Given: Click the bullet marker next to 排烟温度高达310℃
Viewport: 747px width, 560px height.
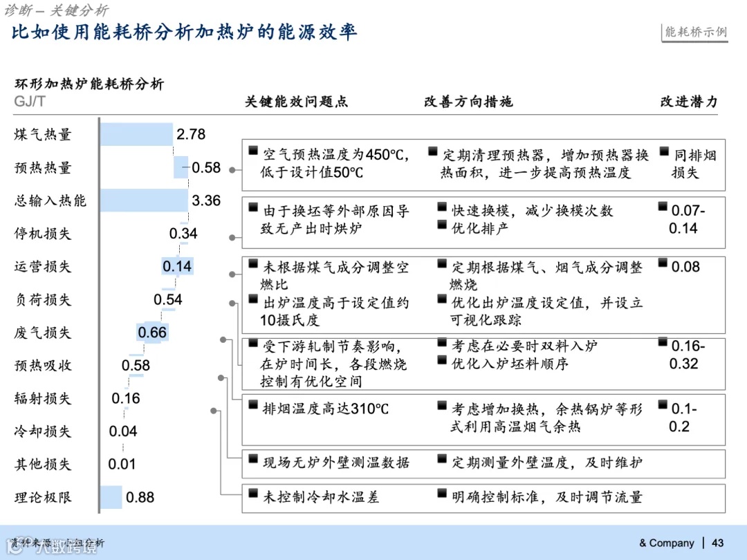Looking at the screenshot, I should pos(252,404).
